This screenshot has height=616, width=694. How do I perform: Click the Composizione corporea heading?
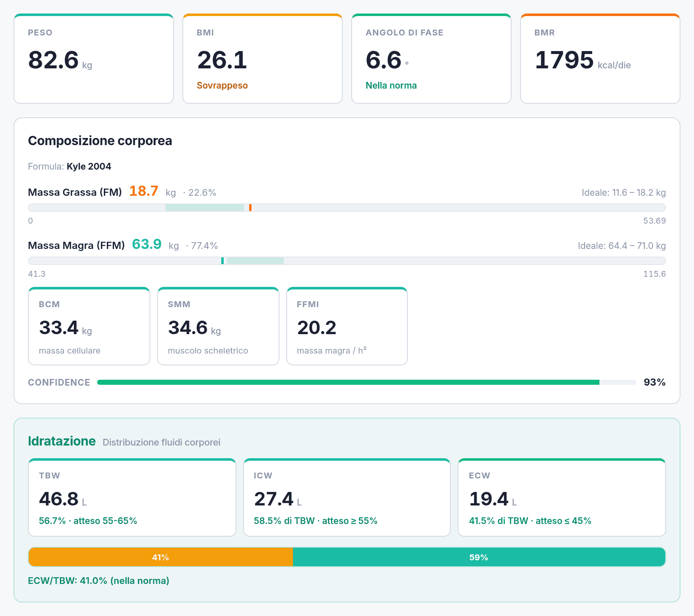(100, 140)
